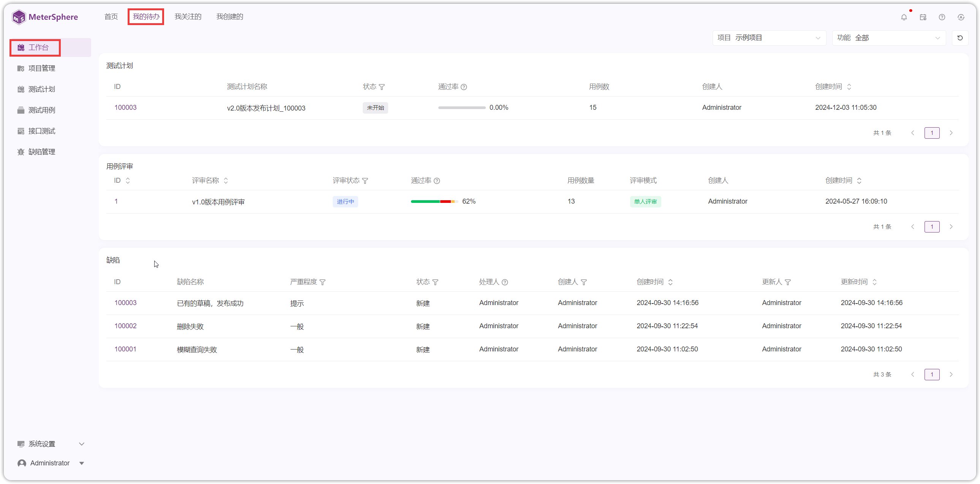The height and width of the screenshot is (484, 980).
Task: Open 缺陷管理 in the sidebar
Action: pos(51,152)
